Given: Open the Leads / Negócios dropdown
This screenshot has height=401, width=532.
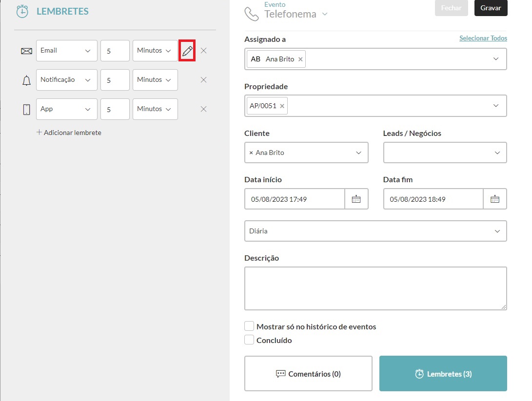Looking at the screenshot, I should pos(445,153).
